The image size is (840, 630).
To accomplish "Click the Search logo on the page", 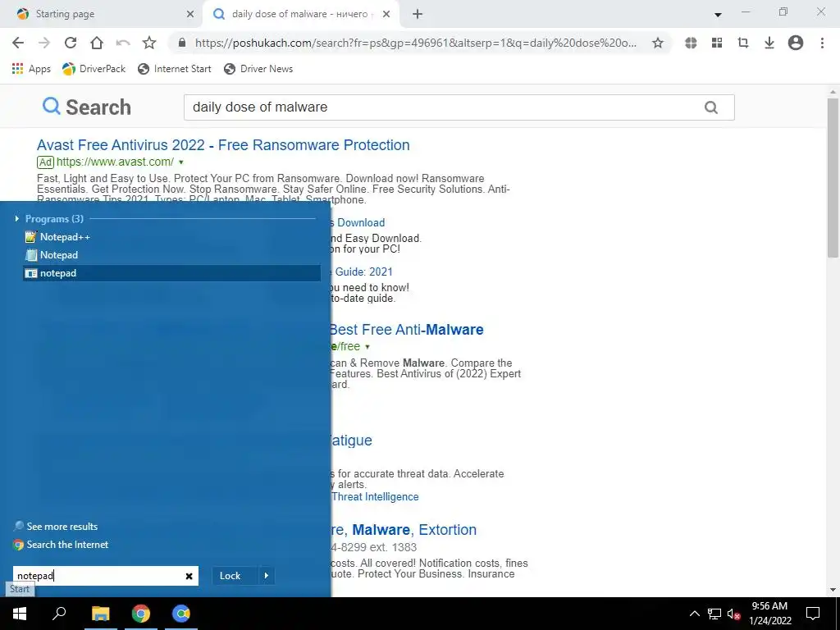I will pos(87,107).
